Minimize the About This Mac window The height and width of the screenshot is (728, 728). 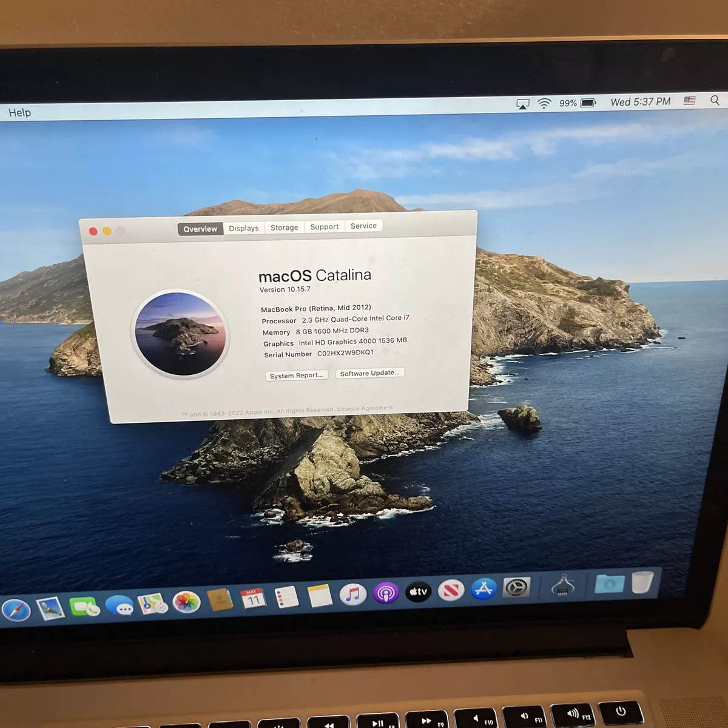(107, 231)
